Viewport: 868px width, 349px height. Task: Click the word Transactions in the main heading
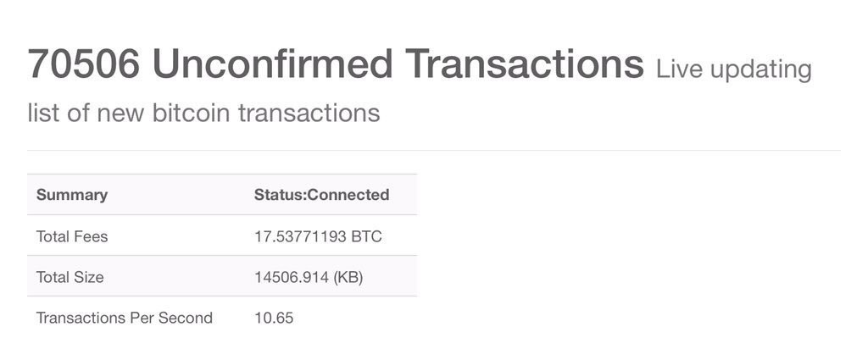pos(524,64)
